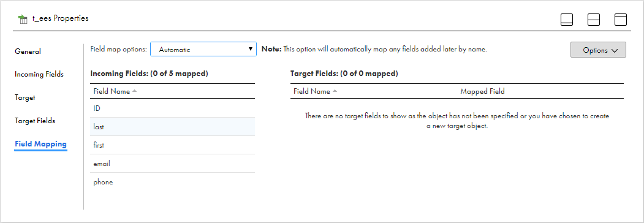Image resolution: width=644 pixels, height=223 pixels.
Task: Select the first incoming field row
Action: click(x=173, y=145)
